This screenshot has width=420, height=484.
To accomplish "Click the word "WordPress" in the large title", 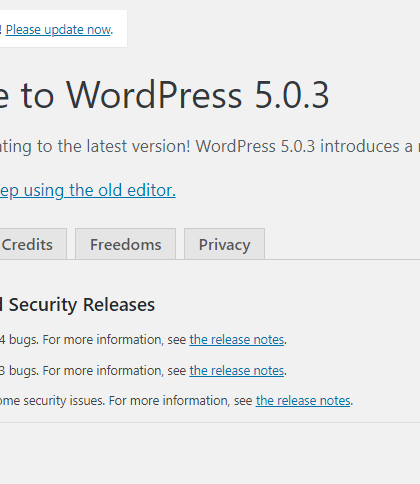I will [x=154, y=95].
